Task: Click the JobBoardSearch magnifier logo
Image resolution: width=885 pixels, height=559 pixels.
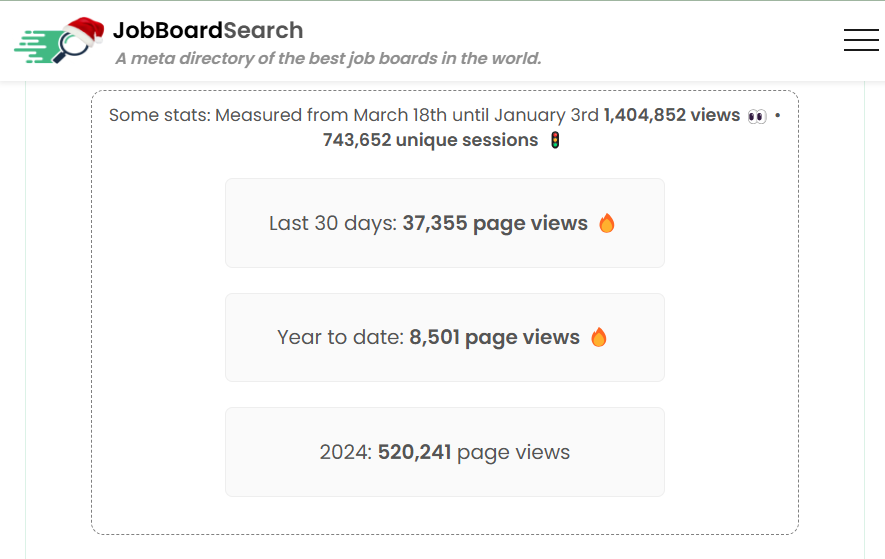Action: (59, 41)
